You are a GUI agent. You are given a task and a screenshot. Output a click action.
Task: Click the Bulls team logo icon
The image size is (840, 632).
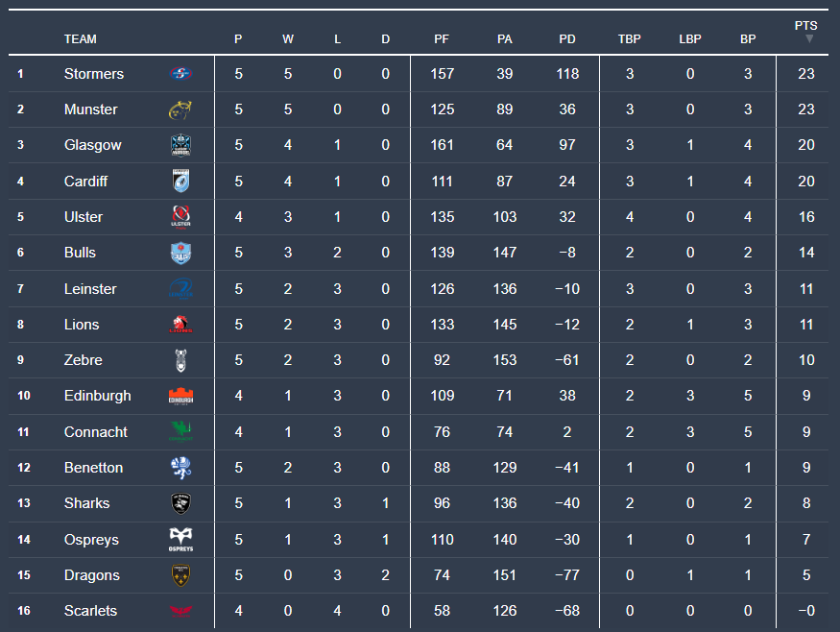click(181, 253)
